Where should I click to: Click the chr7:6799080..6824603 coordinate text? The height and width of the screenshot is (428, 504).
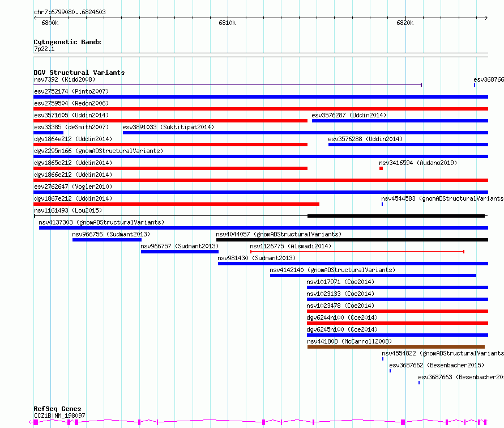pos(70,12)
